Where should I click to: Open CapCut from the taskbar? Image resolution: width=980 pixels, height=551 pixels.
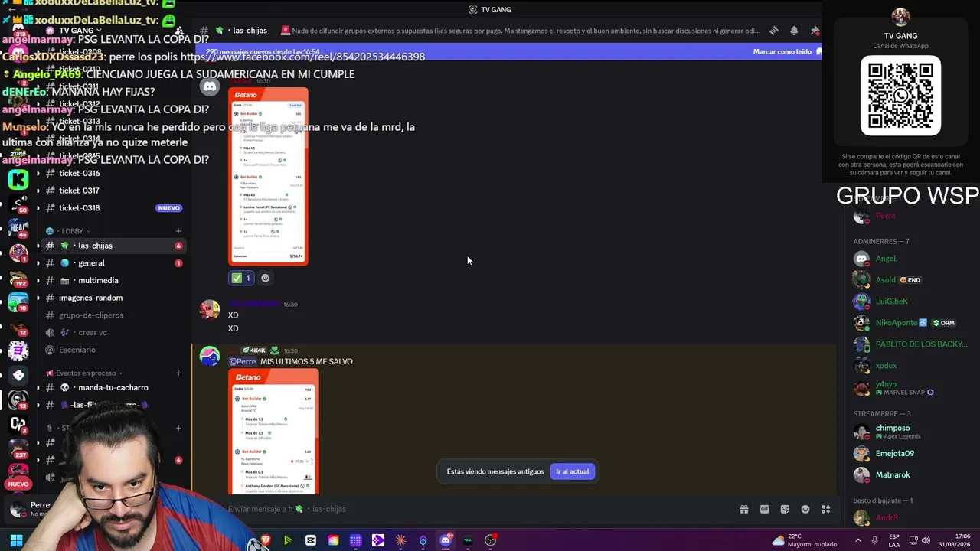[311, 540]
